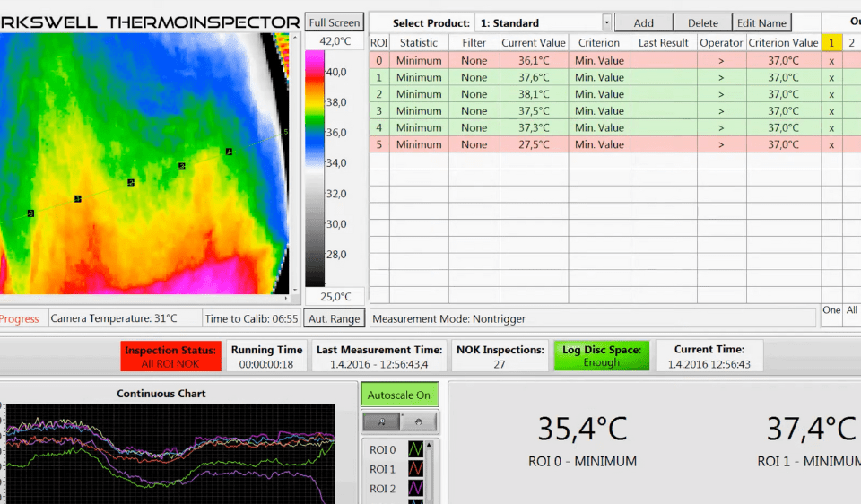Click Criterion Value 37,0°C for ROI 0
The image size is (861, 504).
[783, 60]
